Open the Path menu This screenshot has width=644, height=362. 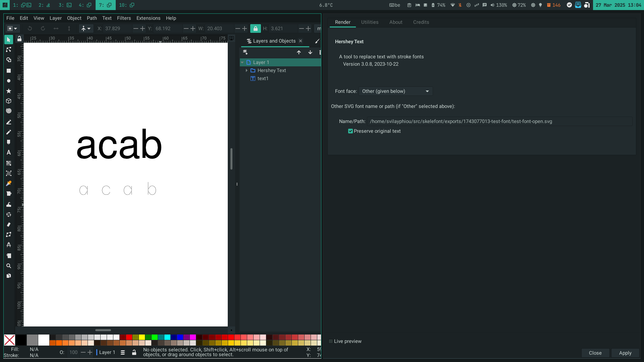pos(92,18)
